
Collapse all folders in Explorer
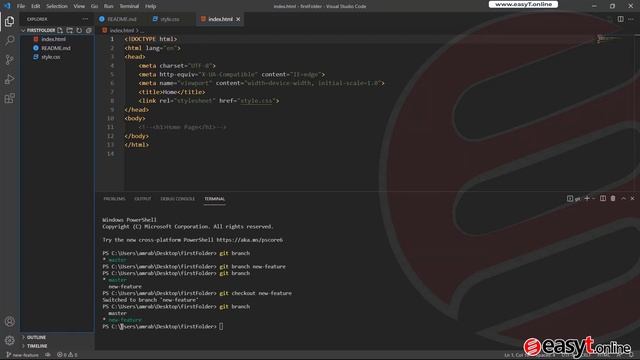[89, 30]
